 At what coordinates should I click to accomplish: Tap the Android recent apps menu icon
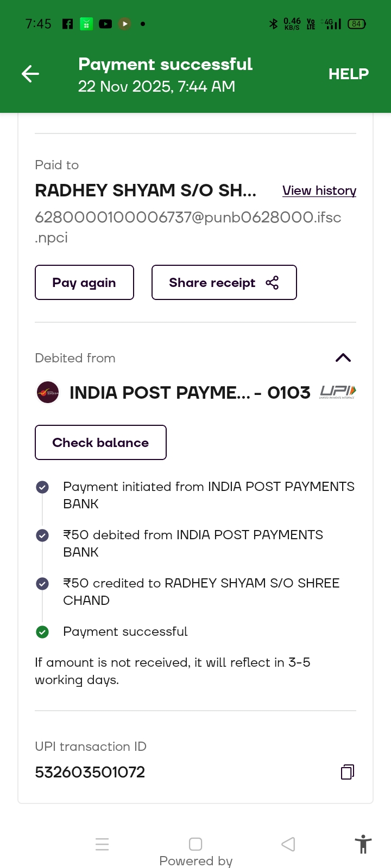102,844
